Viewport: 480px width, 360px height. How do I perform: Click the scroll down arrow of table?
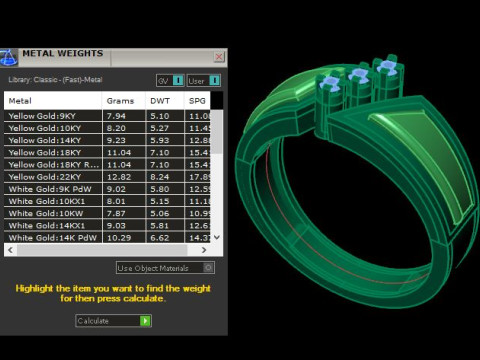(217, 237)
